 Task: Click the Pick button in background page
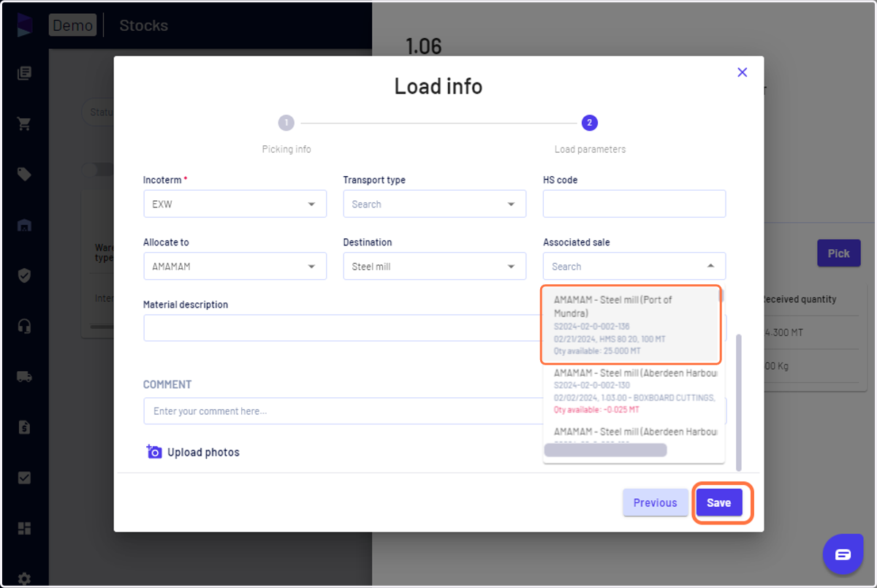click(838, 253)
